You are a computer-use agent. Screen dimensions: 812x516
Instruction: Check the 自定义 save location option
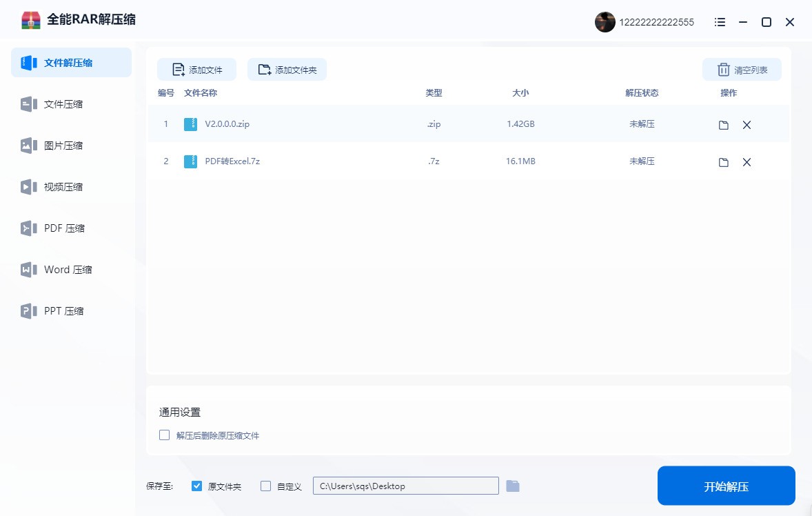(266, 486)
